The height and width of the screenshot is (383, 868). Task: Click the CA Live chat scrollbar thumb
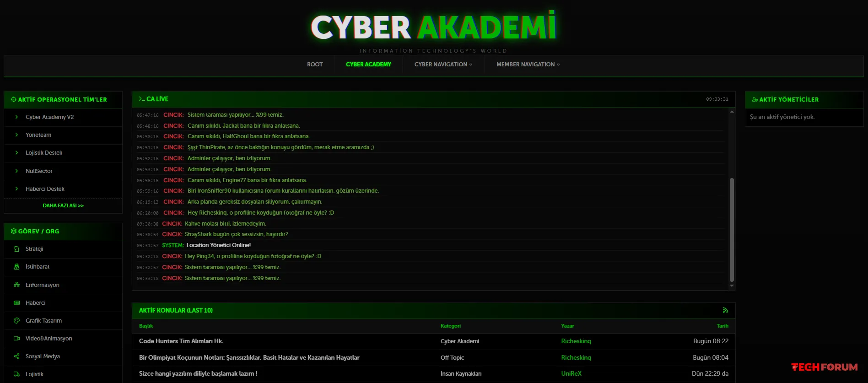point(732,229)
